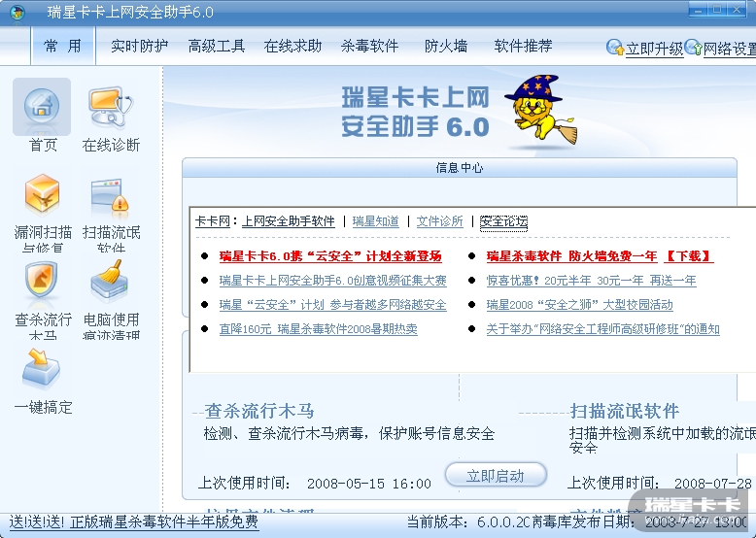Open the 文件诊所 link
The image size is (756, 538).
pos(440,221)
